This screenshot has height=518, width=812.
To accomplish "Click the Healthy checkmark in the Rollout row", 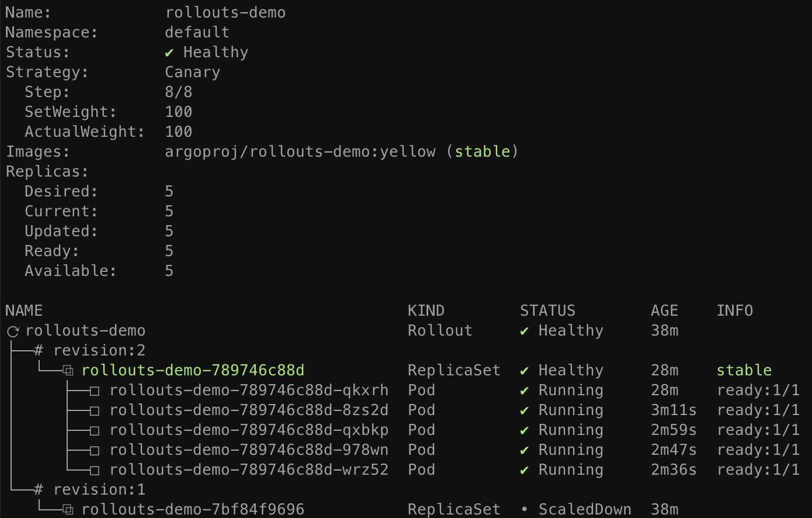I will pyautogui.click(x=525, y=331).
